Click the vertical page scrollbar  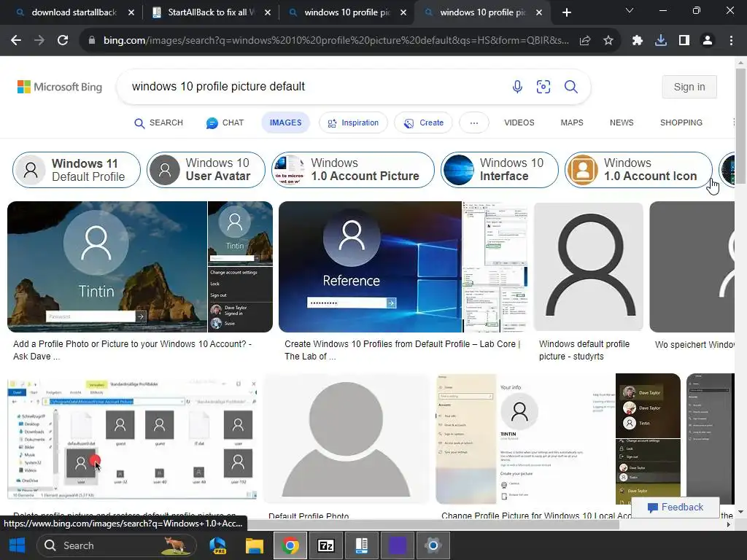point(740,126)
